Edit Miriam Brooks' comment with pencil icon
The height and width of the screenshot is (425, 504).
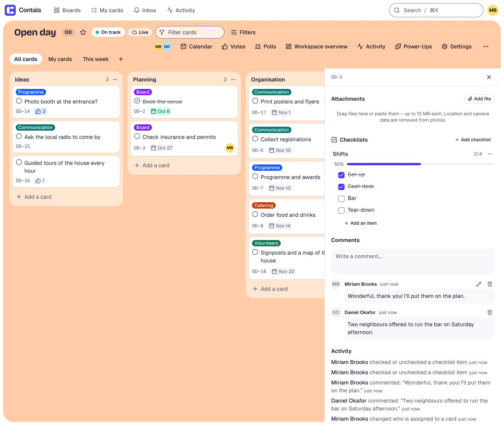479,284
